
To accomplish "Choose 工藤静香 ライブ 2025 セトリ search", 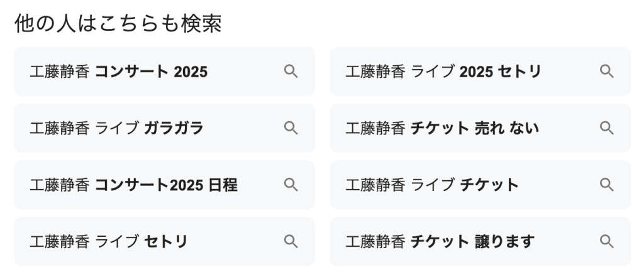I will [443, 72].
